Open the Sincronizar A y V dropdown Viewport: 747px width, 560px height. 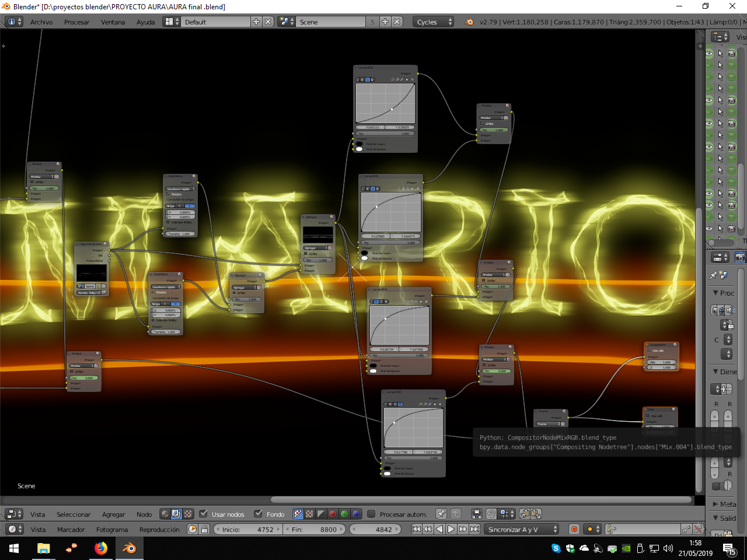point(522,529)
